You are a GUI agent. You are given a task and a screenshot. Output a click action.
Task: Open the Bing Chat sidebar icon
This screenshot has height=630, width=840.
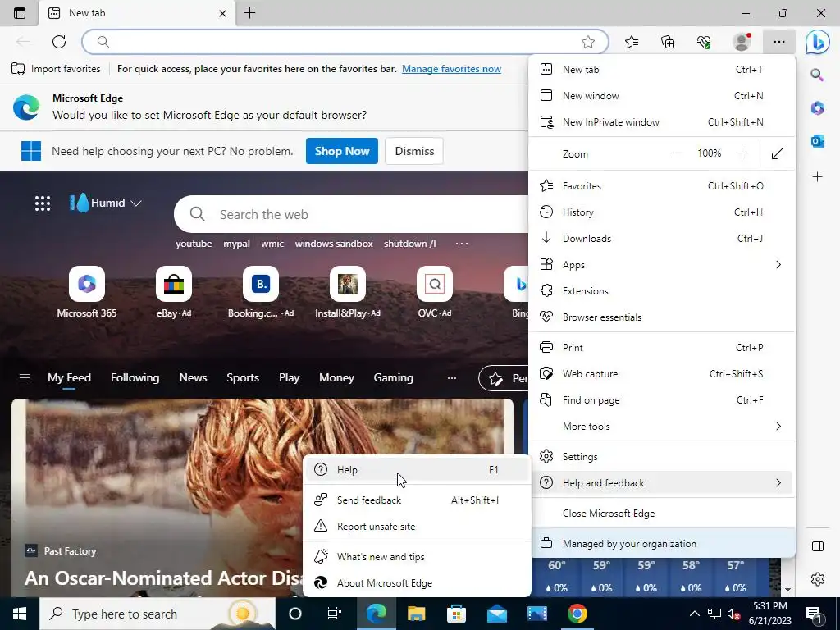tap(818, 43)
